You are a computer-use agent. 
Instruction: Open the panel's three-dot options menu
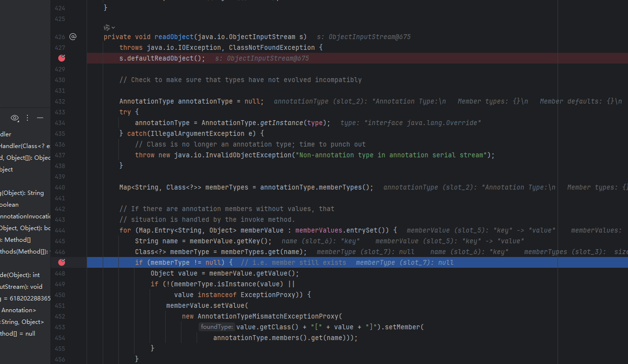click(27, 118)
